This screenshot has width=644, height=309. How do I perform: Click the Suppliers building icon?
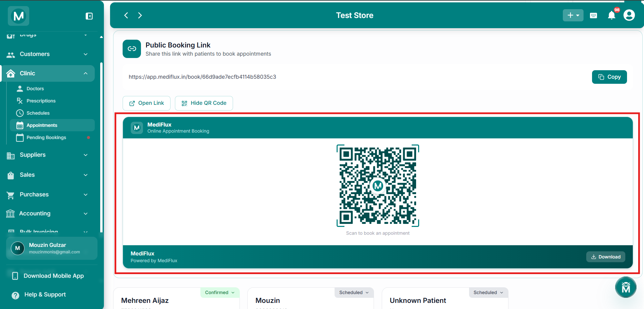[x=11, y=155]
